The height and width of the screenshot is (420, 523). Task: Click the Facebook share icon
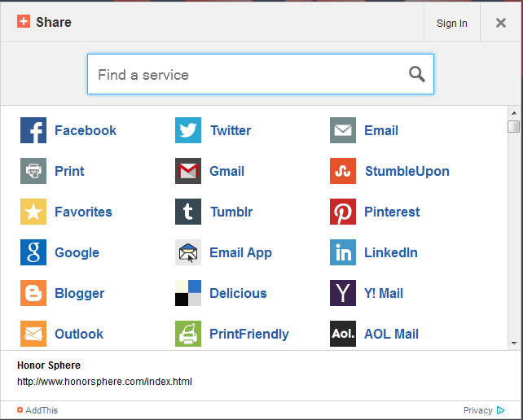pyautogui.click(x=33, y=130)
